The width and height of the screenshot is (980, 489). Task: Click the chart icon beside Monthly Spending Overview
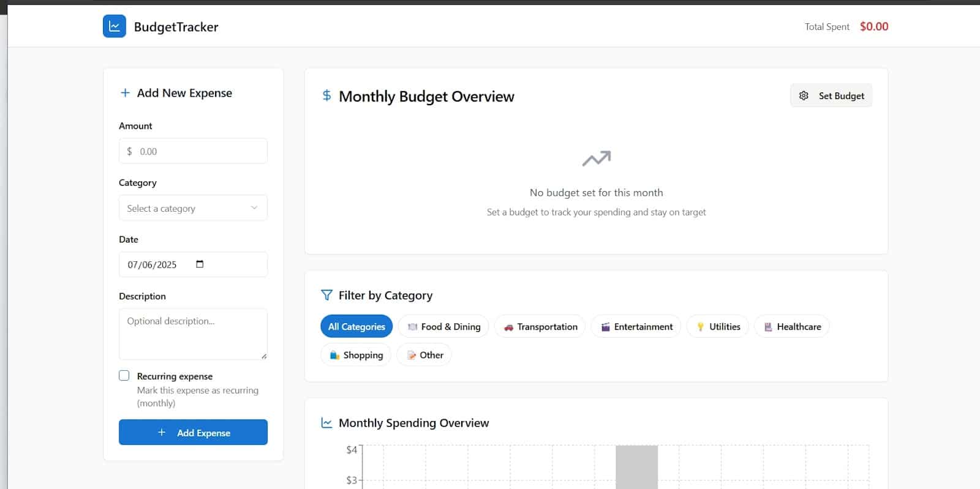point(326,423)
